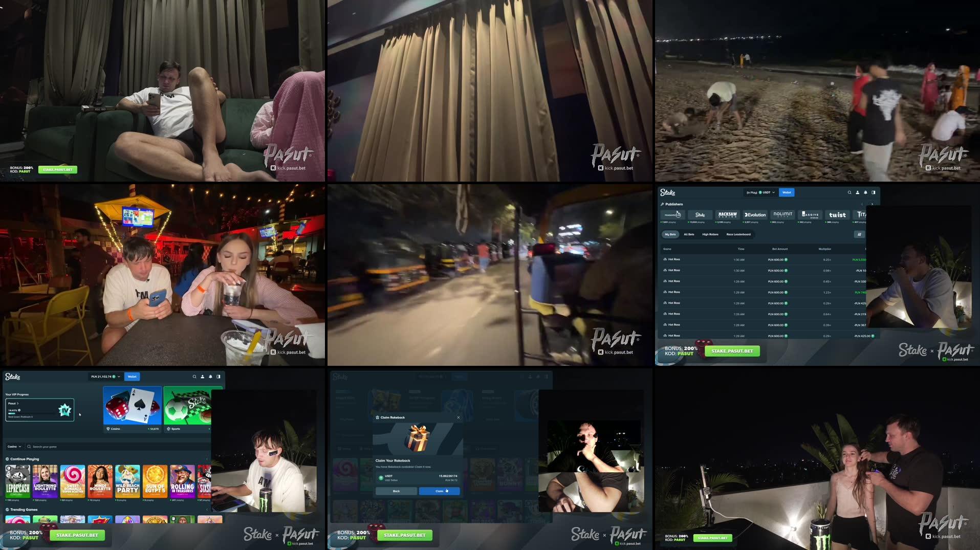Switch to the All Bets tab
The width and height of the screenshot is (980, 550).
click(689, 234)
